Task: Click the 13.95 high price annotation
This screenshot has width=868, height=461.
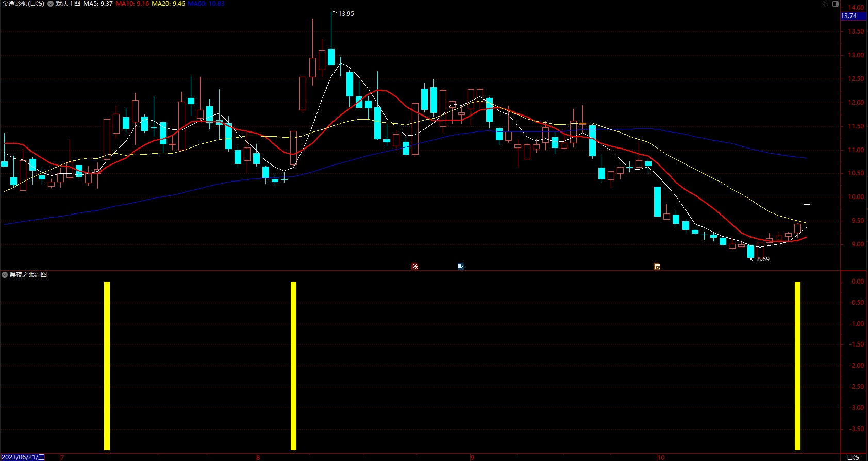Action: point(346,14)
